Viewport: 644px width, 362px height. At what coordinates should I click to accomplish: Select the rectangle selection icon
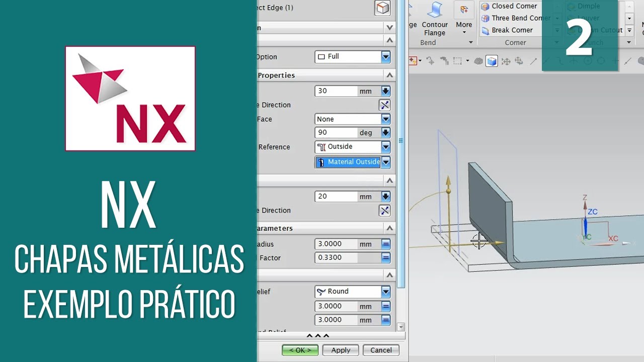pos(457,61)
